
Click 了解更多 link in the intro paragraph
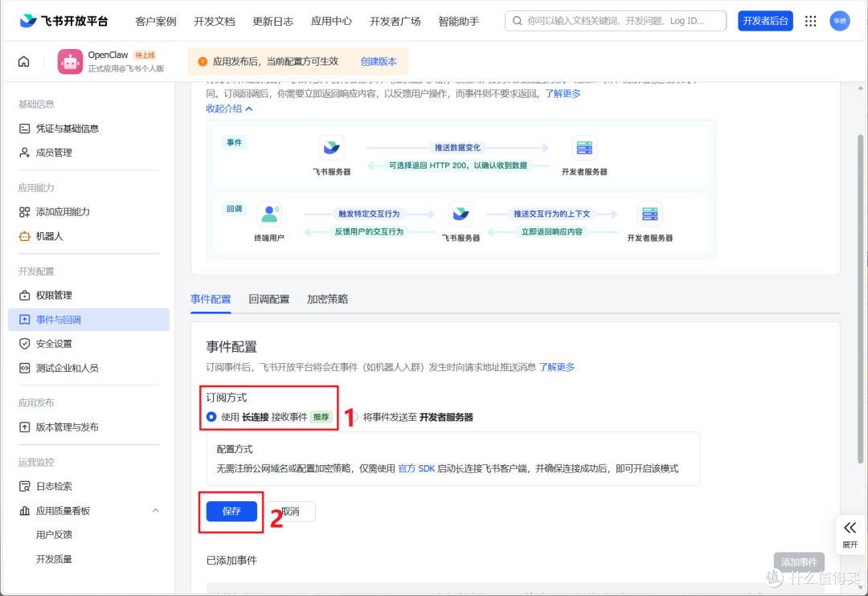pyautogui.click(x=563, y=93)
